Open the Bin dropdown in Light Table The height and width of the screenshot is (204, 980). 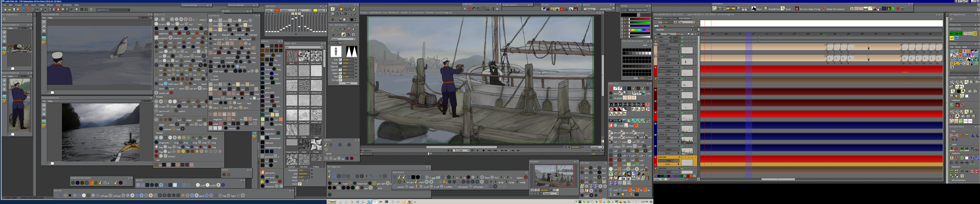(x=305, y=10)
